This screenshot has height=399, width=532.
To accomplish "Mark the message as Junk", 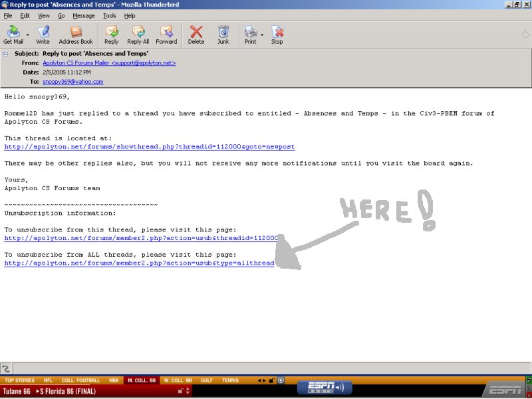I will tap(223, 35).
